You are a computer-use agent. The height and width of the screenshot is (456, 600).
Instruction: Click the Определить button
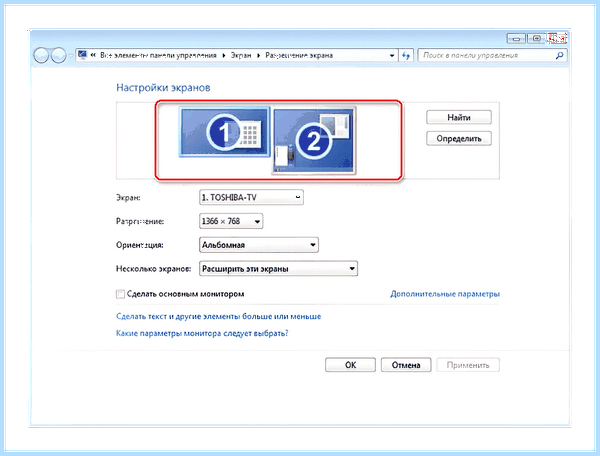(x=459, y=138)
